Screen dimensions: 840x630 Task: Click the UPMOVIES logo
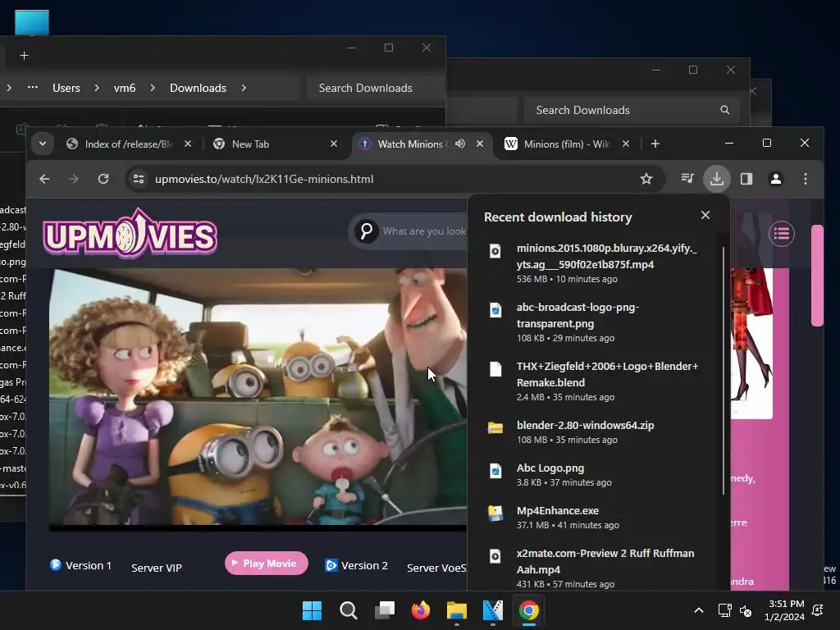pyautogui.click(x=130, y=234)
